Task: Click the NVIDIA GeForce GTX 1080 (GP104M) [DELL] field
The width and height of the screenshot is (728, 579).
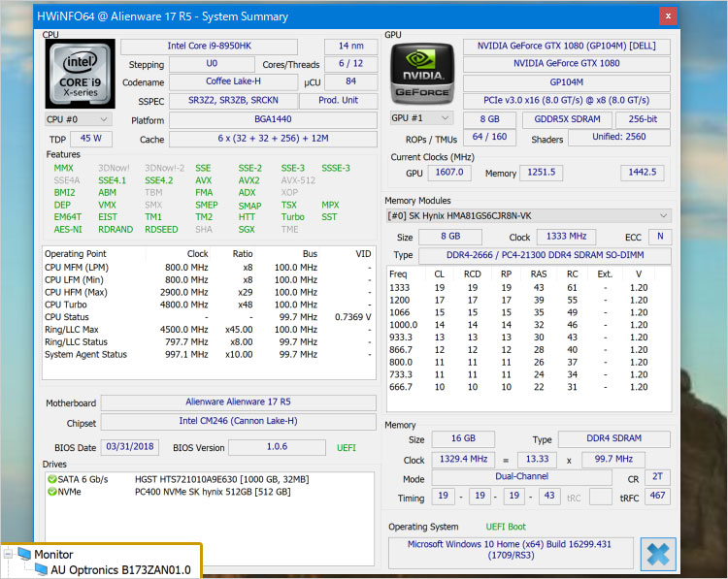Action: [567, 46]
